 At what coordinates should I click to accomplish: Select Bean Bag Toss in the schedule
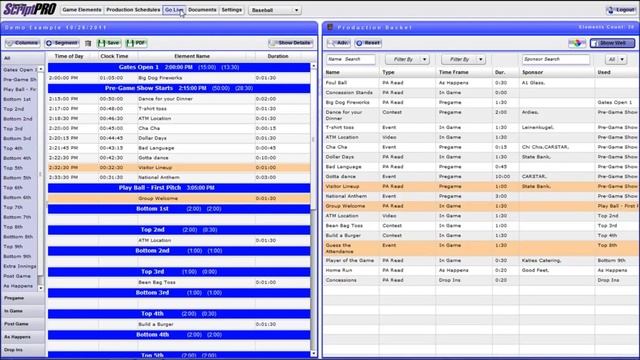tap(179, 282)
